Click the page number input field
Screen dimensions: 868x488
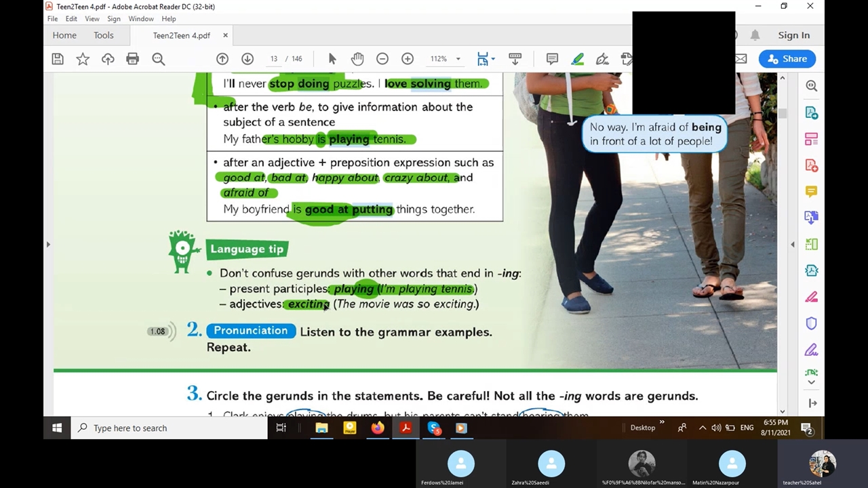[274, 59]
